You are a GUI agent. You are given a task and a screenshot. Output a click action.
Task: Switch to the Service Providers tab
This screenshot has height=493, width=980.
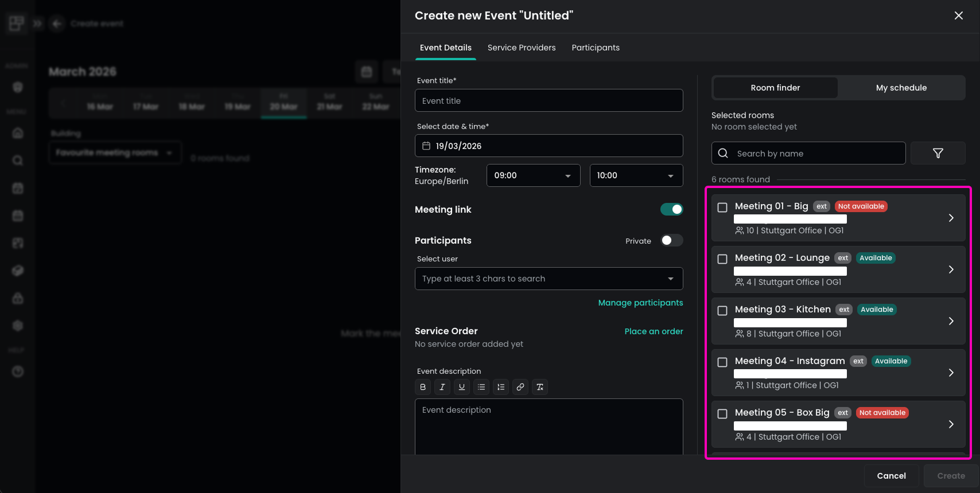click(521, 48)
